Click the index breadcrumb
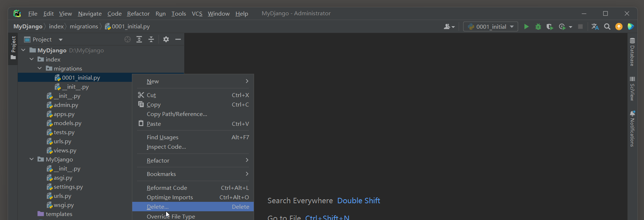Viewport: 644px width, 220px height. [56, 26]
